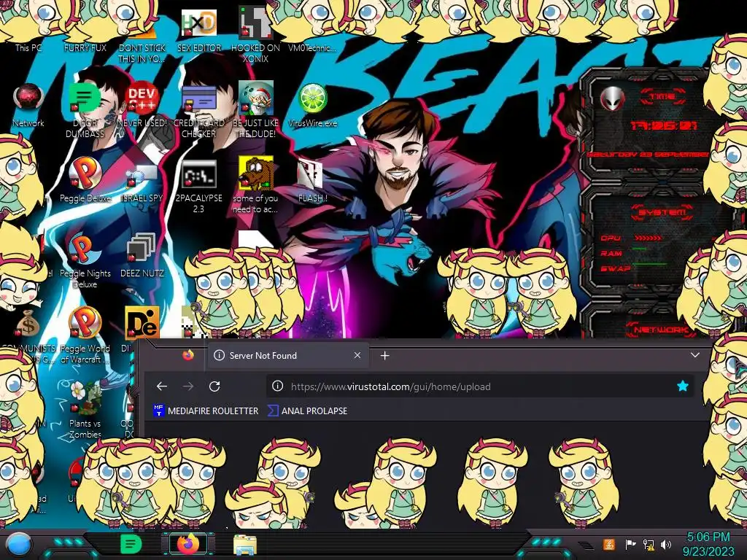Open the HxD hex editor desktop shortcut

point(198,23)
